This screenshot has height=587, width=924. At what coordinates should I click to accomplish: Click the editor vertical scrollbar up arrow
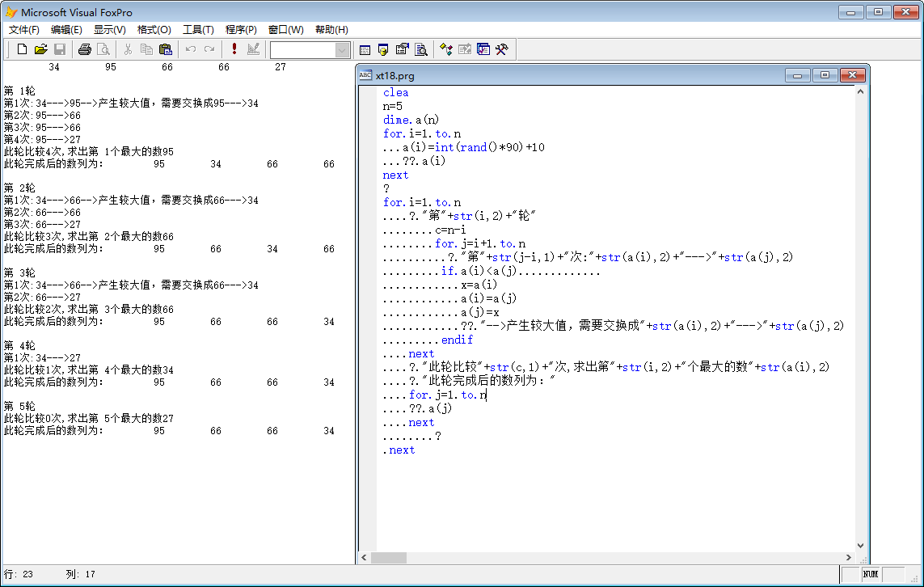[860, 92]
